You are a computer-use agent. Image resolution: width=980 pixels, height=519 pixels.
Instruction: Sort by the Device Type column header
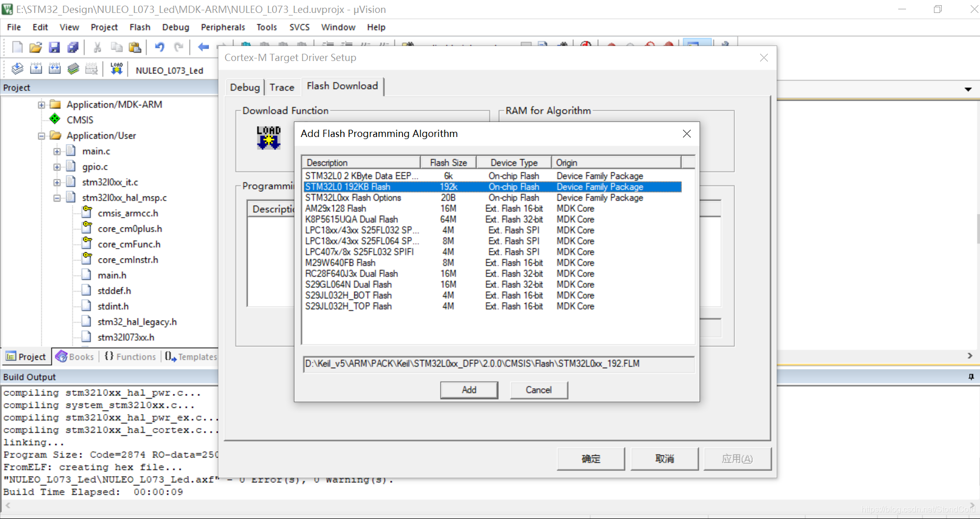(x=514, y=162)
